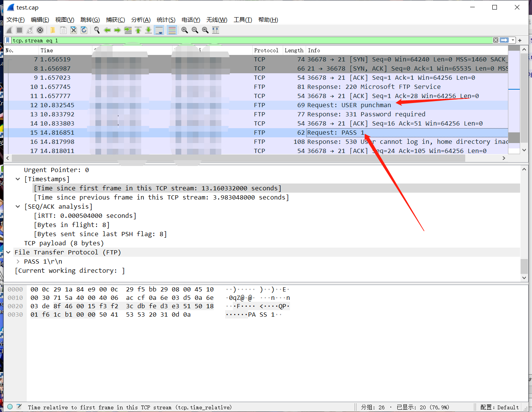Open the 电话(Y) menu

(191, 20)
